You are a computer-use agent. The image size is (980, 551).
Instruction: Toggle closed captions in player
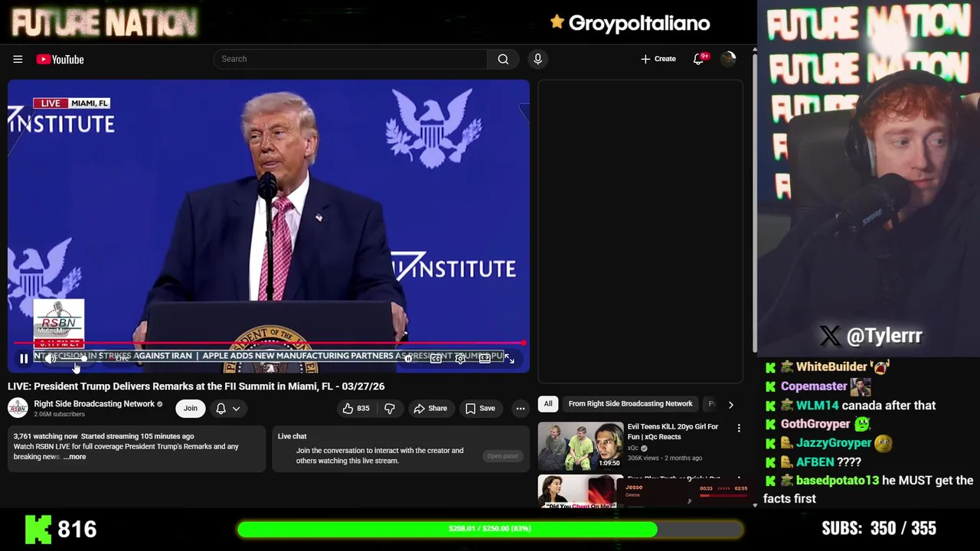click(436, 358)
